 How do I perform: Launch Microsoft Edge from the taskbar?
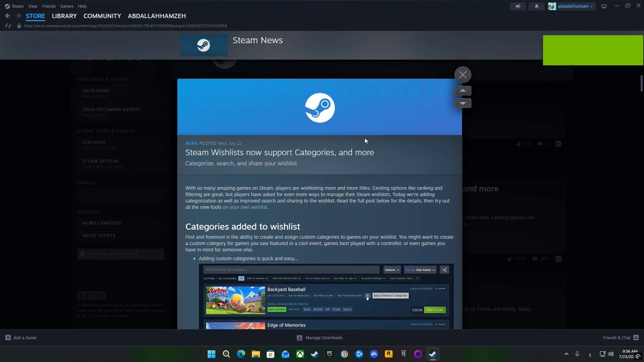(241, 354)
